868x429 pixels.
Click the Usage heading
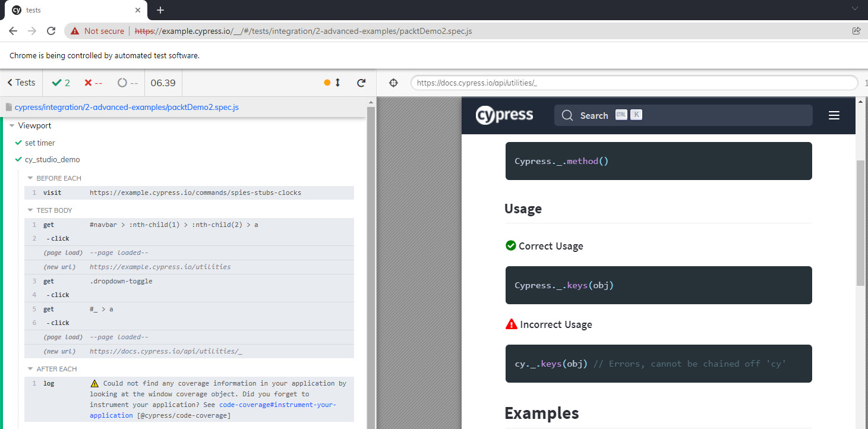pyautogui.click(x=523, y=209)
